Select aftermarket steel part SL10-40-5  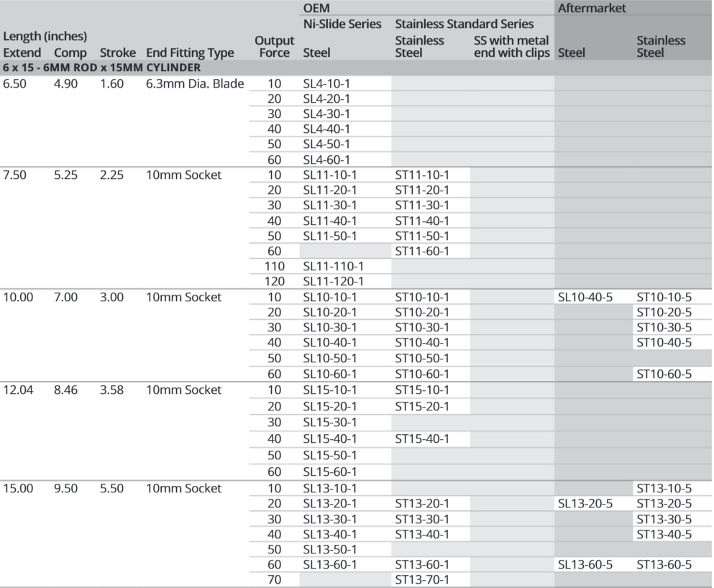point(585,297)
